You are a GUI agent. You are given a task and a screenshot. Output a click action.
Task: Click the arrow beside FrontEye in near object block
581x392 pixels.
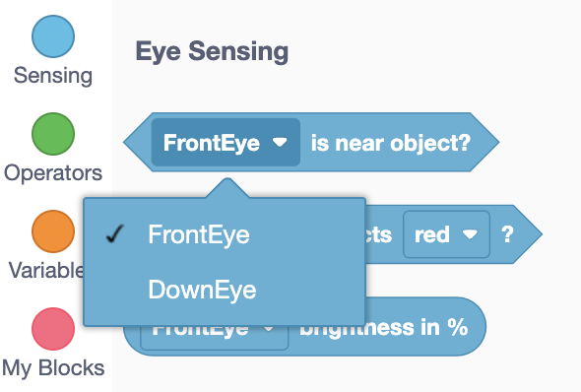point(280,142)
